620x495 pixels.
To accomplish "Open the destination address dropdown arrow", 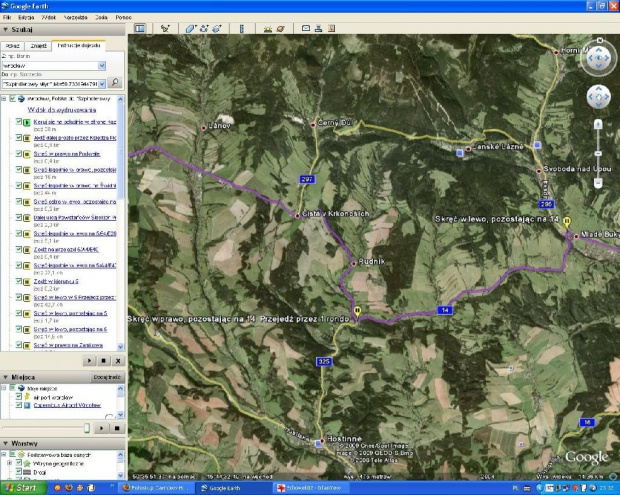I will click(x=102, y=84).
